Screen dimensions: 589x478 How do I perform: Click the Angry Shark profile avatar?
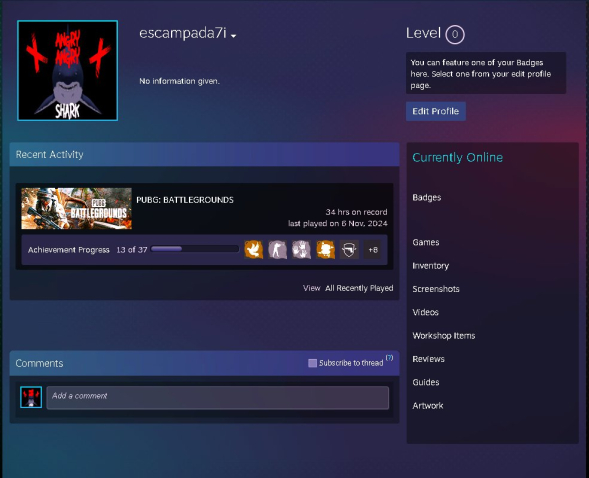[x=68, y=71]
